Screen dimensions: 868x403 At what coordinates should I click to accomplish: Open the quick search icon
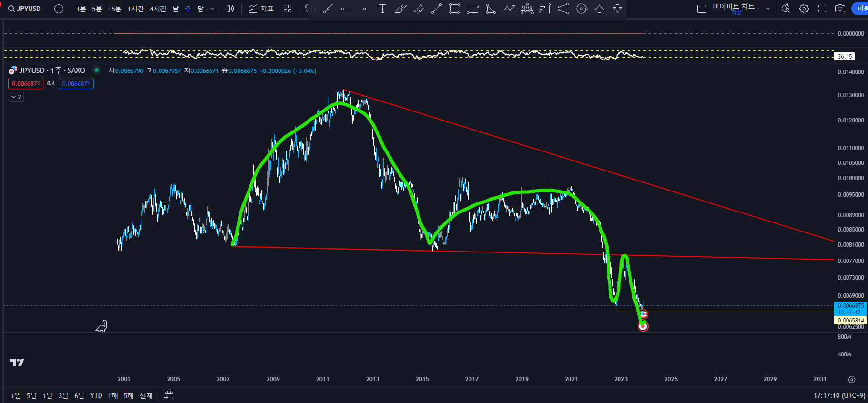coord(786,9)
